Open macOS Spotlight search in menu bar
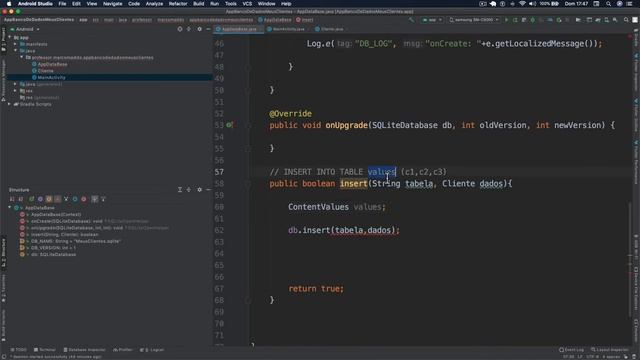 pyautogui.click(x=608, y=4)
